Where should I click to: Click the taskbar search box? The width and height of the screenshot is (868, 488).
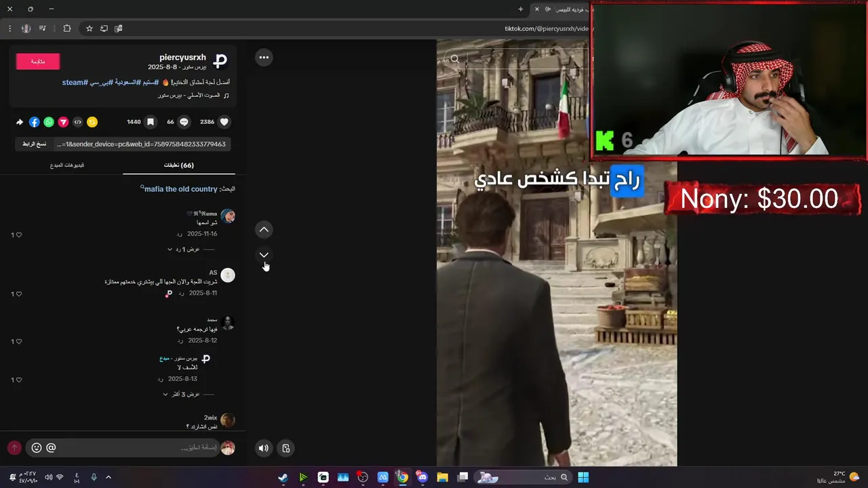coord(522,477)
